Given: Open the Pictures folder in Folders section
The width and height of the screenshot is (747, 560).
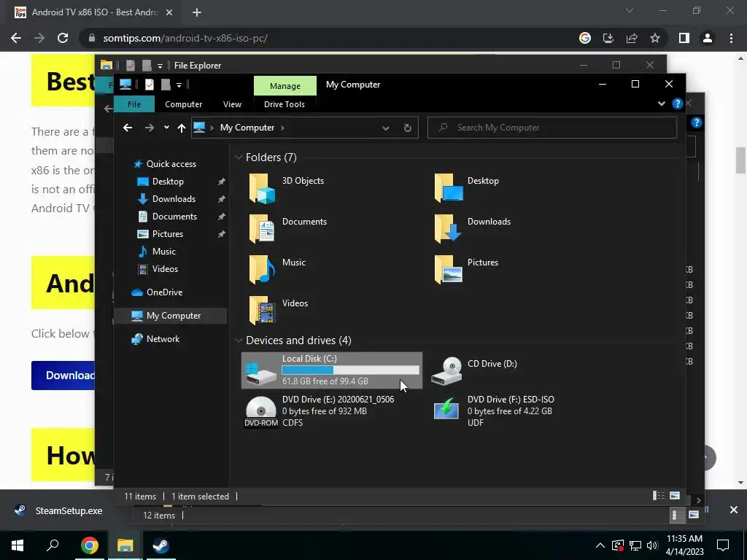Looking at the screenshot, I should (x=449, y=270).
